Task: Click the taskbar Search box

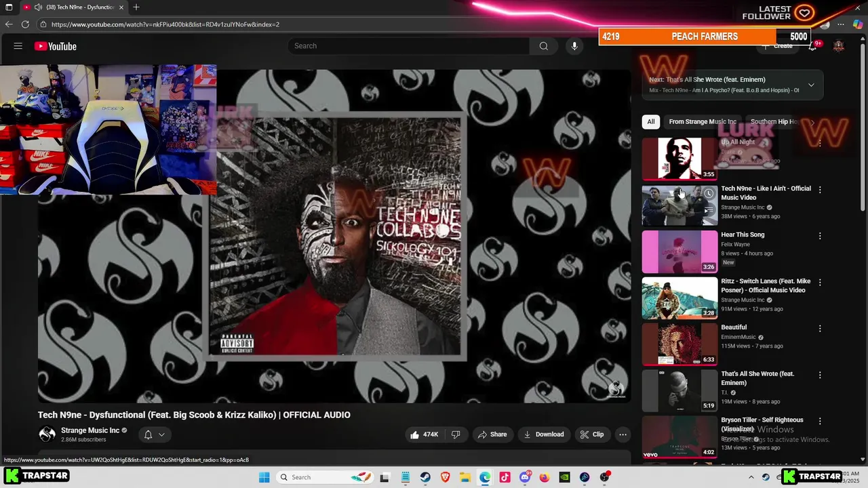Action: (x=324, y=477)
